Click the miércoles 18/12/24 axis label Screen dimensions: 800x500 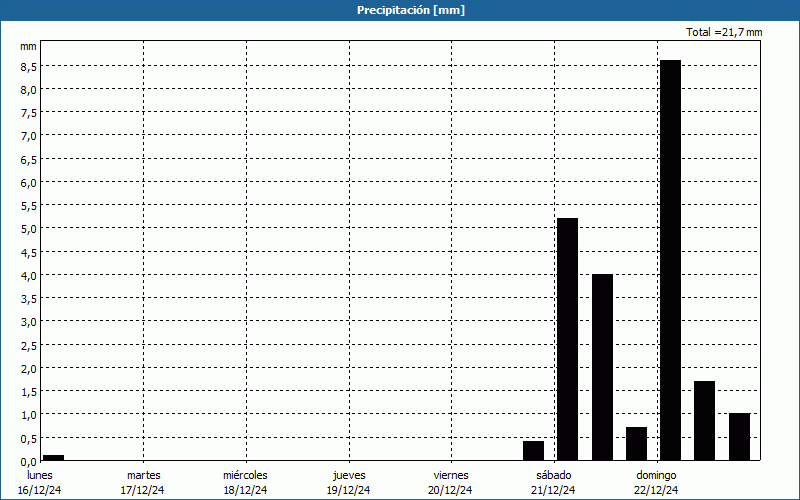(x=245, y=483)
